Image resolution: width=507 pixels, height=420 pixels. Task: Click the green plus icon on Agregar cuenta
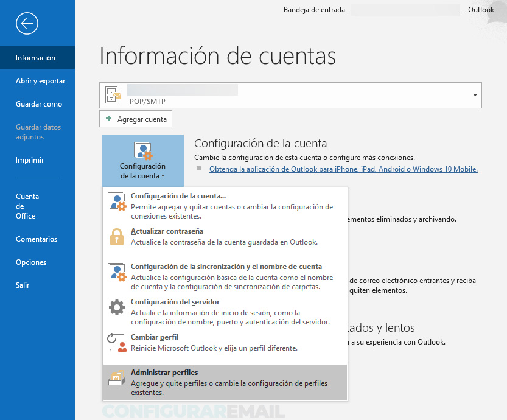pos(109,119)
